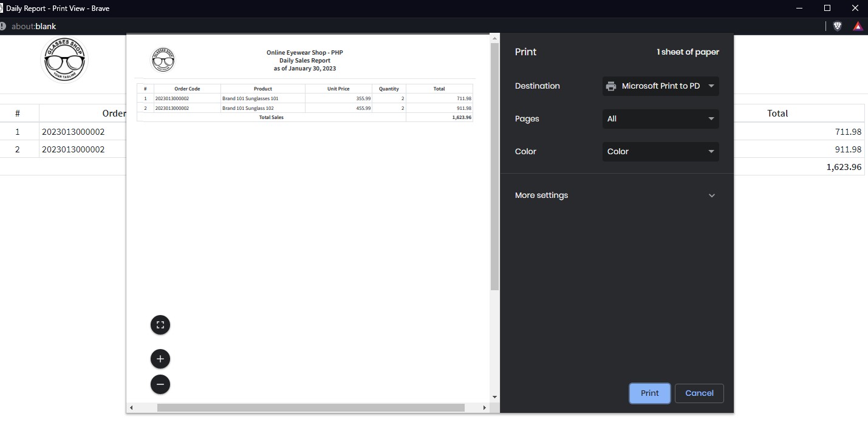Click 'Brand 101 Sunglasses 101' in preview

coord(250,98)
